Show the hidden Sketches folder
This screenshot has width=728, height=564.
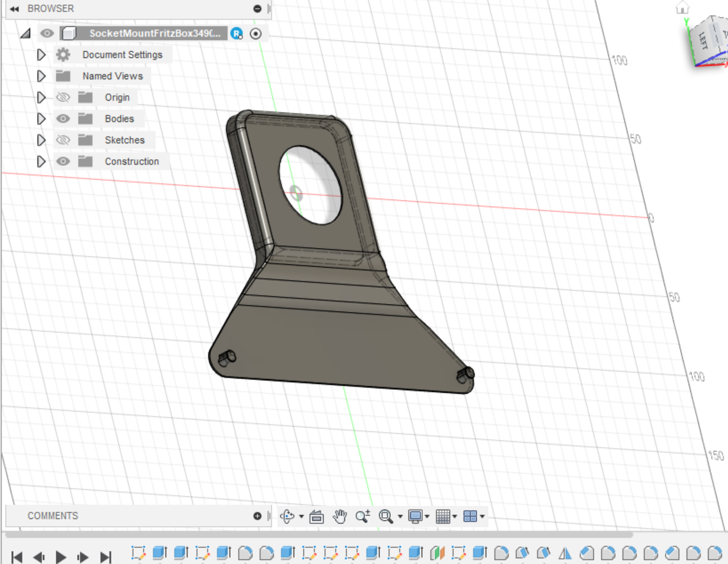(x=63, y=140)
